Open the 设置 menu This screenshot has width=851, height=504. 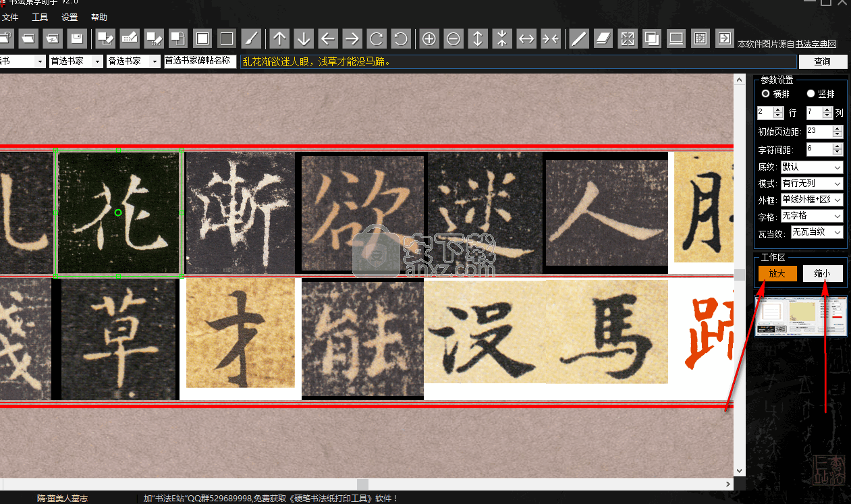70,18
